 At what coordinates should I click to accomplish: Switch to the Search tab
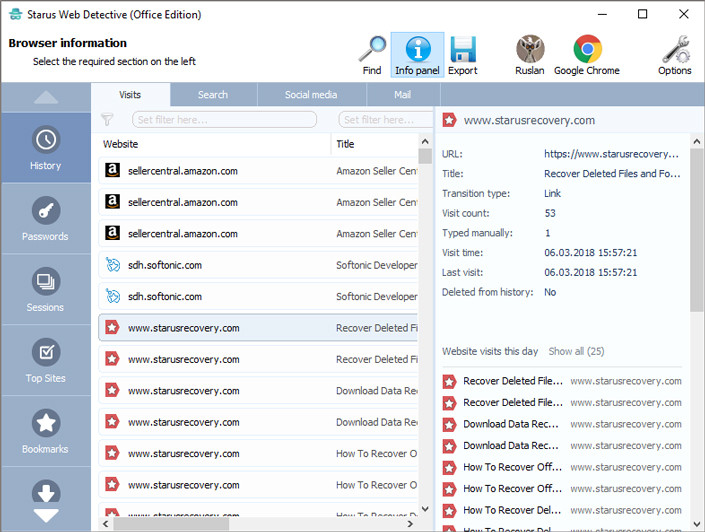(213, 95)
